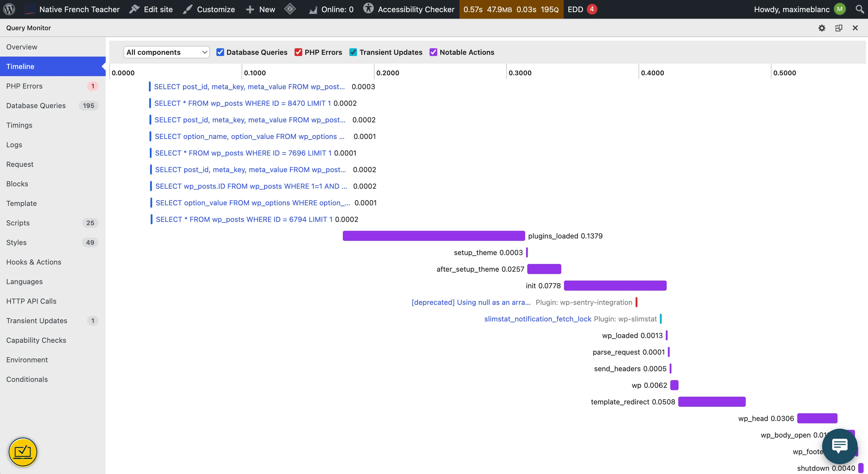Click Customize in the admin bar
The width and height of the screenshot is (868, 474).
(216, 9)
